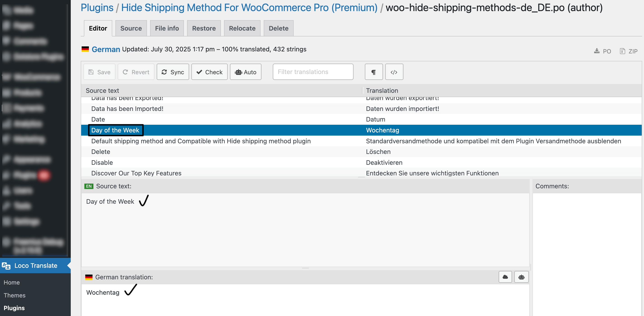Image resolution: width=644 pixels, height=316 pixels.
Task: Open Loco Translate in the sidebar
Action: pos(36,265)
